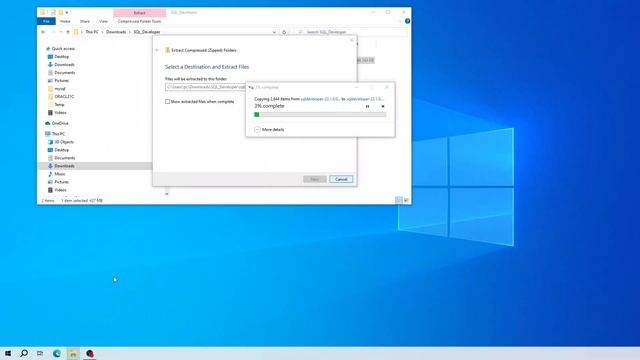The height and width of the screenshot is (360, 640).
Task: Click the green copy progress bar
Action: 320,115
